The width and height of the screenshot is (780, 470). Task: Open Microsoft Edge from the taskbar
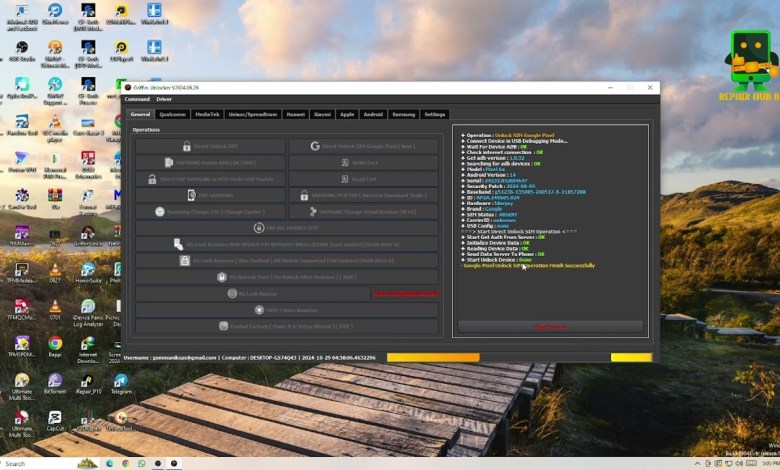109,464
